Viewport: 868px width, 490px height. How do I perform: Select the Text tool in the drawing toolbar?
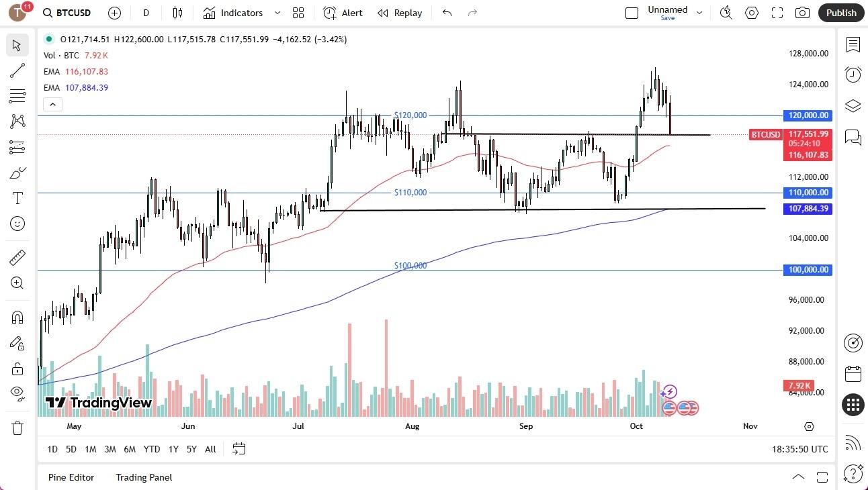coord(17,198)
